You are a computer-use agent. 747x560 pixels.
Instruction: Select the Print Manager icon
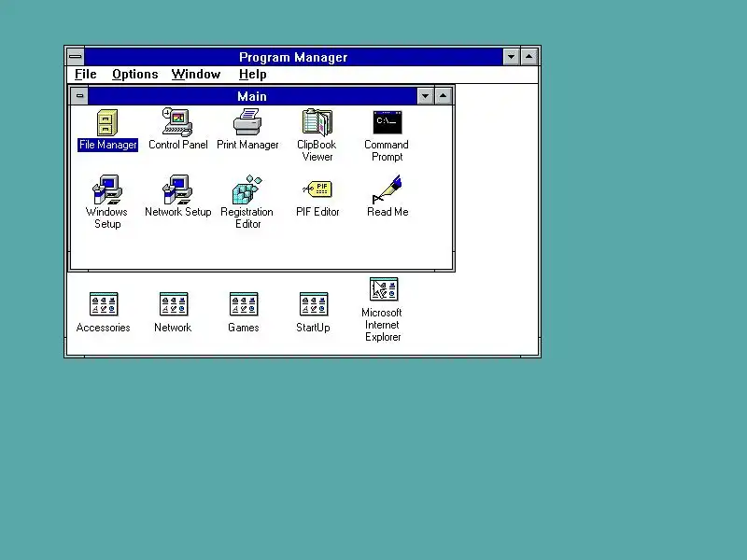(x=247, y=122)
